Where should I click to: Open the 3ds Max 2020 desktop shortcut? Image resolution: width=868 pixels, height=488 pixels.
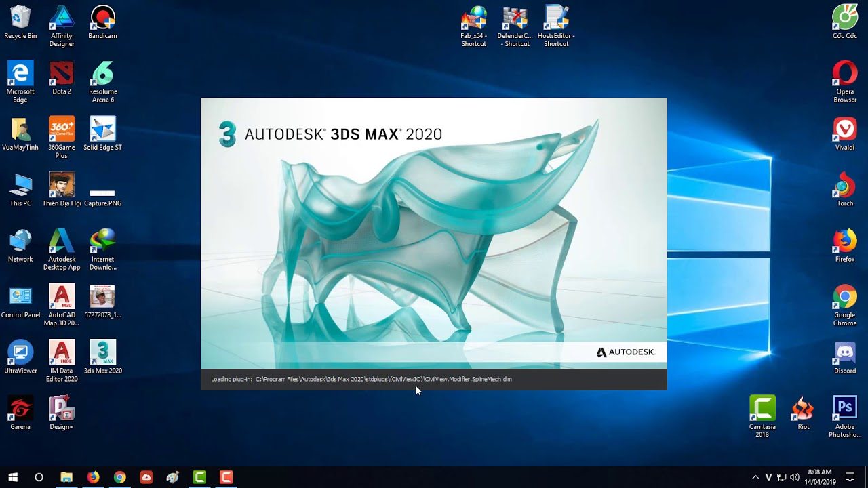pos(103,357)
